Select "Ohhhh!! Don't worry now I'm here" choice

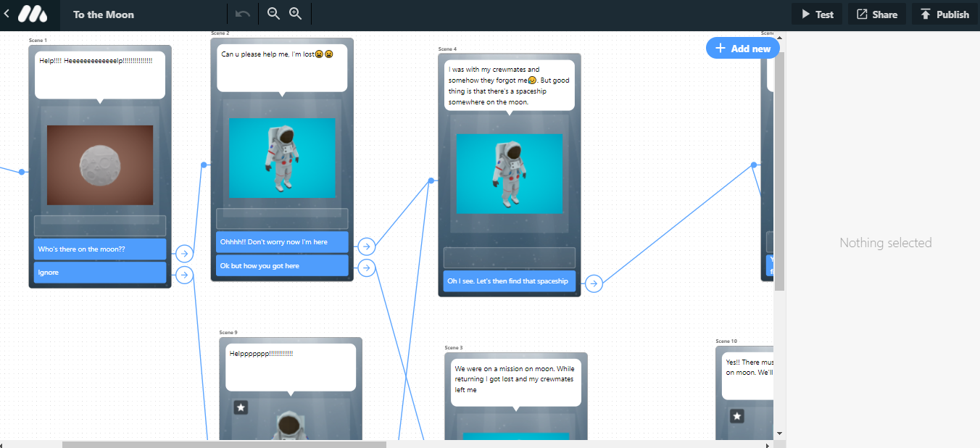click(x=282, y=242)
